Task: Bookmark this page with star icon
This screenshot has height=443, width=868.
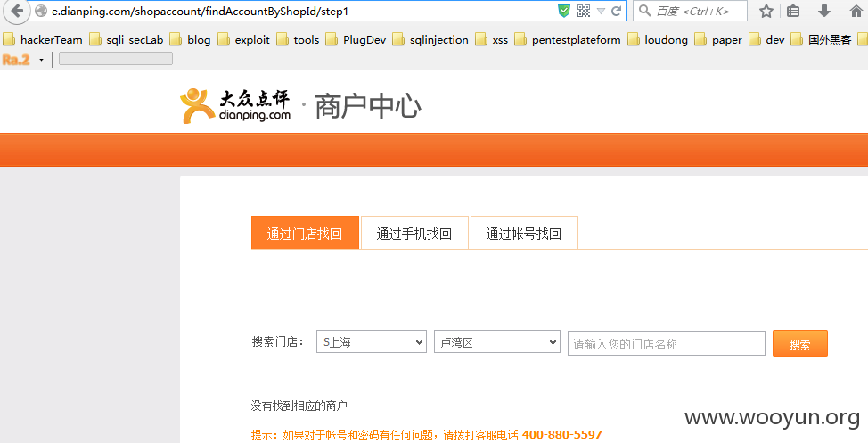Action: coord(766,11)
